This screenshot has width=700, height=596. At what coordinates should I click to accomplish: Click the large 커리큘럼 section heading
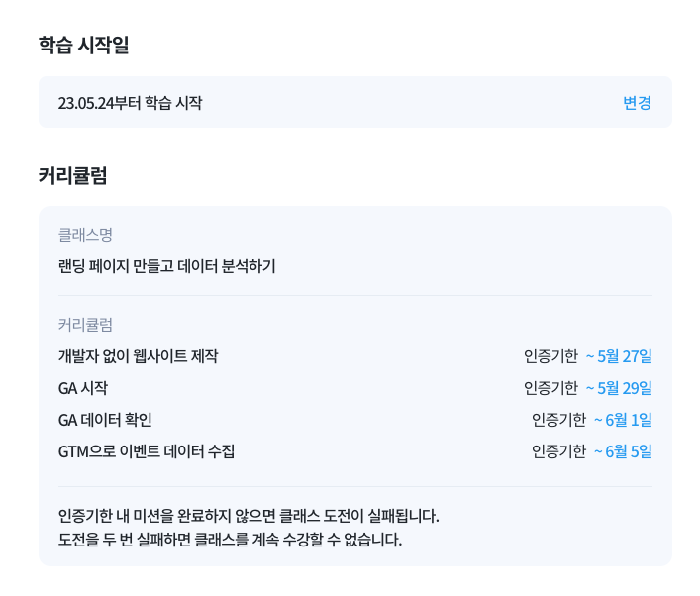click(x=73, y=176)
